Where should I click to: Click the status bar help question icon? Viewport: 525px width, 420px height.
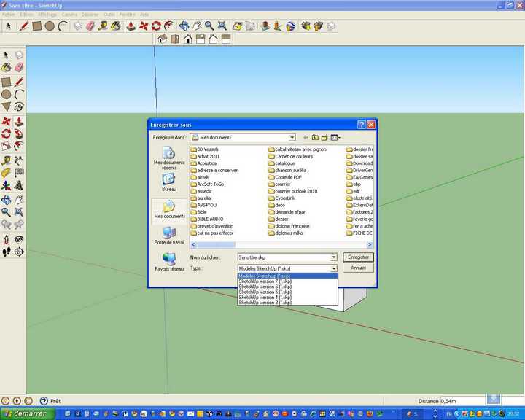[x=44, y=401]
